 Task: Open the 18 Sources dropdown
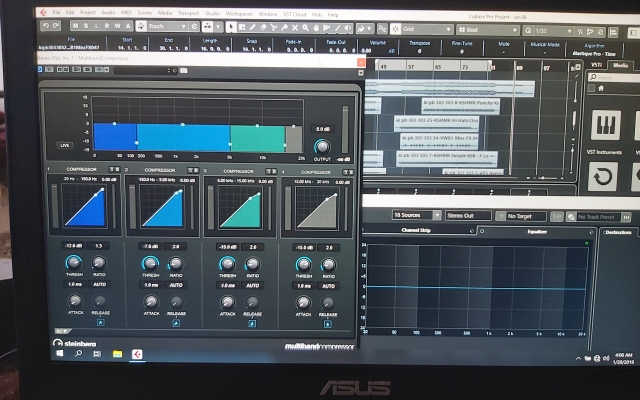[x=416, y=215]
